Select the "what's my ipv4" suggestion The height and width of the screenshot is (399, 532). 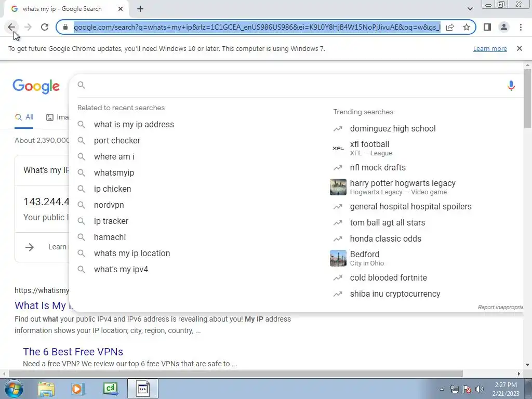pos(121,270)
